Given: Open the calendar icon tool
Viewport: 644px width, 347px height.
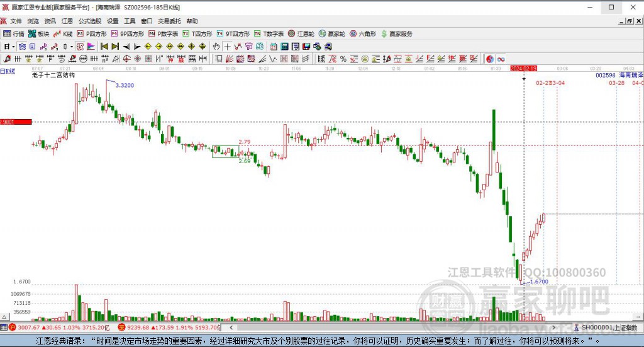Looking at the screenshot, I should tap(274, 47).
